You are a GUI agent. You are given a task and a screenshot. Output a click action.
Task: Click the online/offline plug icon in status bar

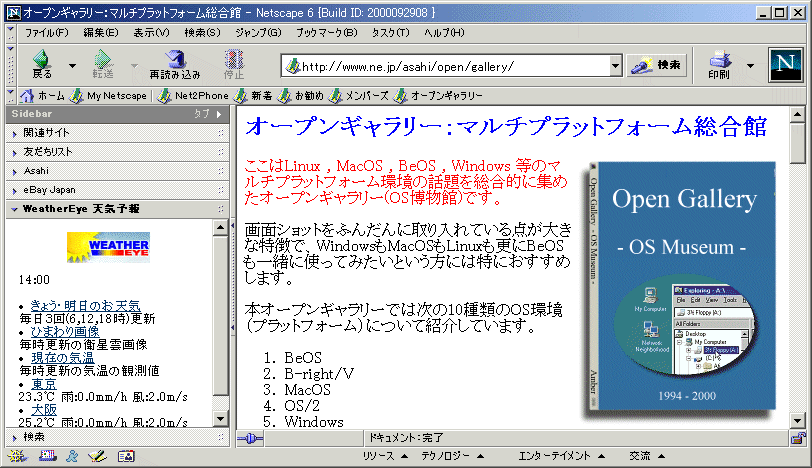coord(251,439)
